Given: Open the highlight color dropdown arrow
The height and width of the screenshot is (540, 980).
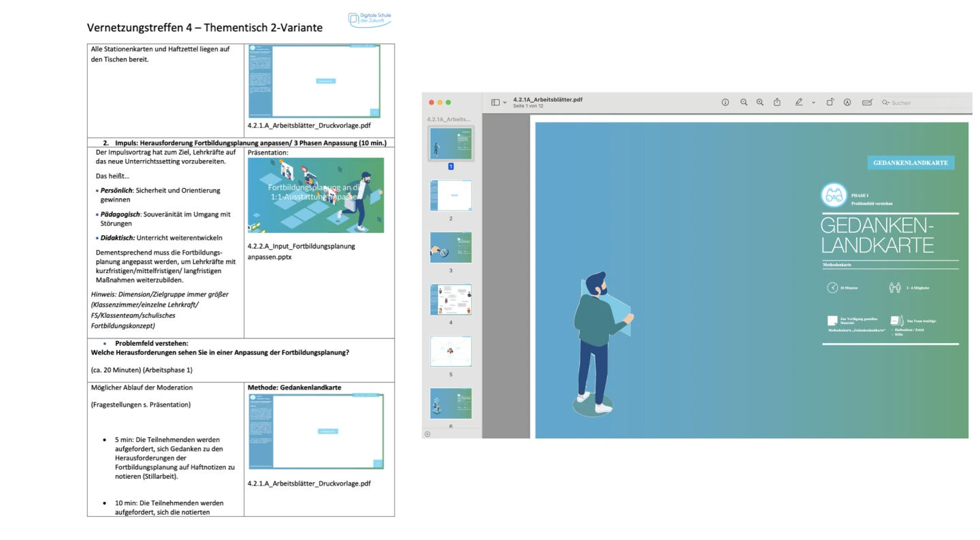Looking at the screenshot, I should point(813,103).
